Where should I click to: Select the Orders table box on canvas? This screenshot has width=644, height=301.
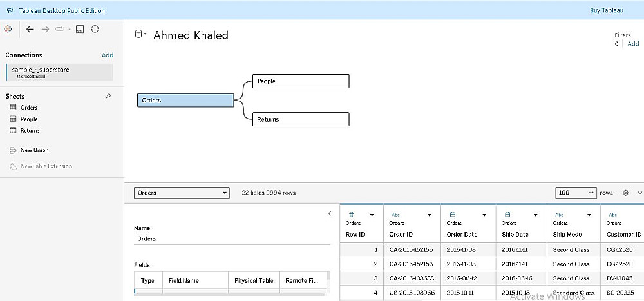pyautogui.click(x=185, y=101)
